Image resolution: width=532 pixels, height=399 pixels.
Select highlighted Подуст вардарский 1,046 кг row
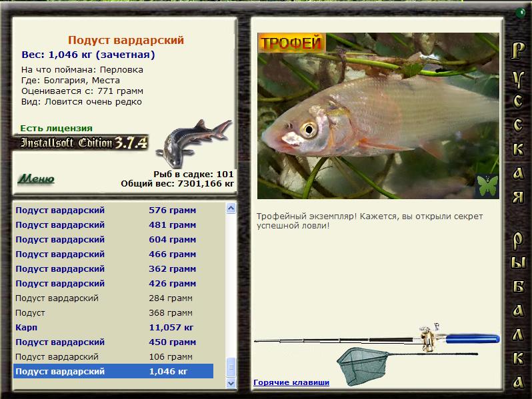coord(113,371)
